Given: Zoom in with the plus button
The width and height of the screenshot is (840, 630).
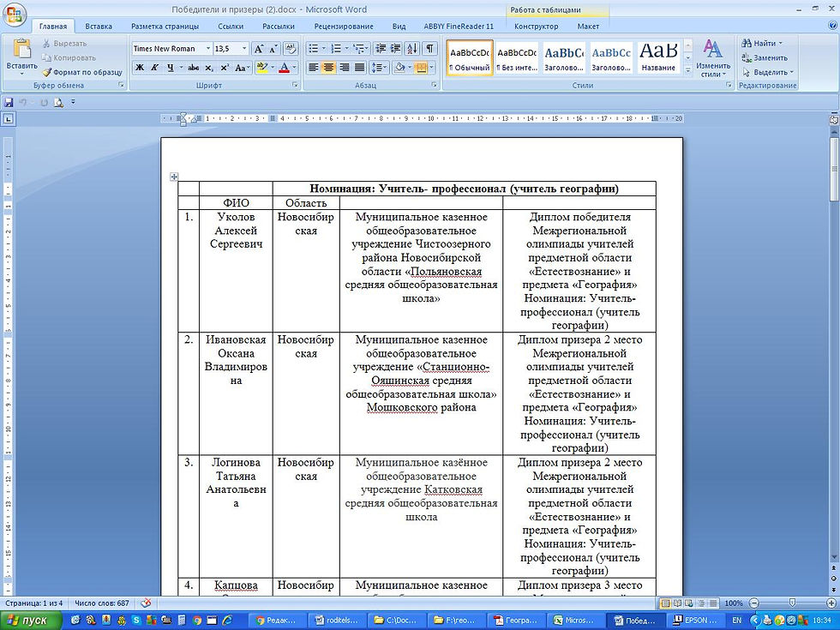Looking at the screenshot, I should tap(832, 603).
